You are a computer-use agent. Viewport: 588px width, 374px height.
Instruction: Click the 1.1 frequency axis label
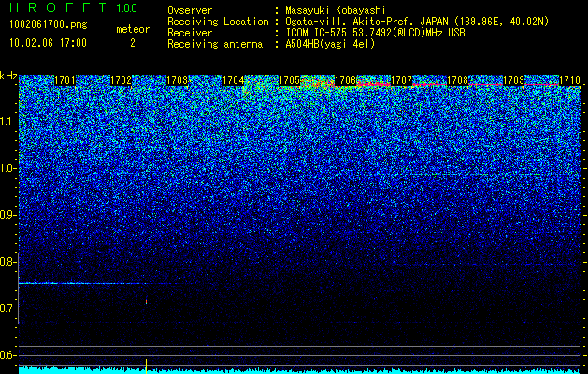(x=8, y=122)
